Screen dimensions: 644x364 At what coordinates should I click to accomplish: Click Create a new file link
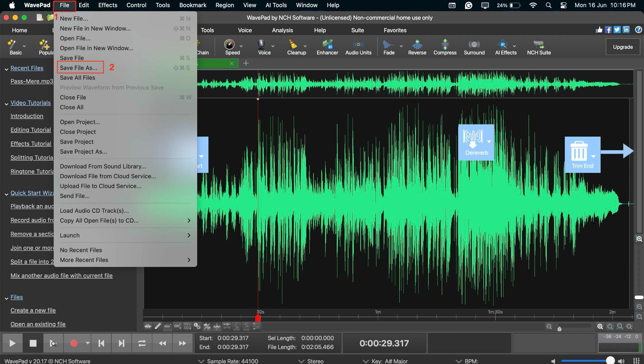coord(33,310)
